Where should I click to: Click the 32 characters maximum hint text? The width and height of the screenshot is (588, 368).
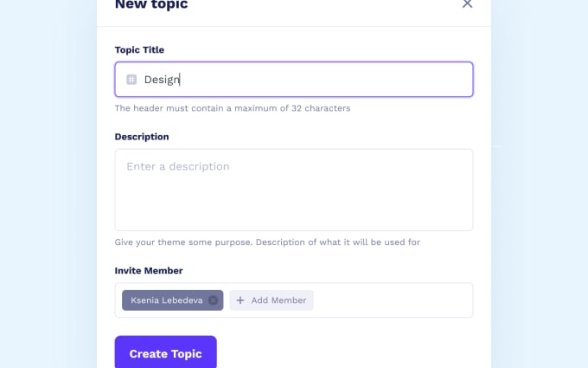click(233, 108)
